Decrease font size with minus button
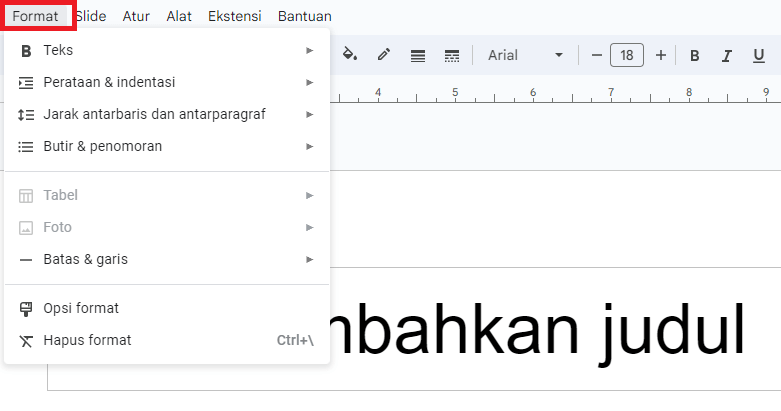Screen dimensions: 781x411 point(597,55)
